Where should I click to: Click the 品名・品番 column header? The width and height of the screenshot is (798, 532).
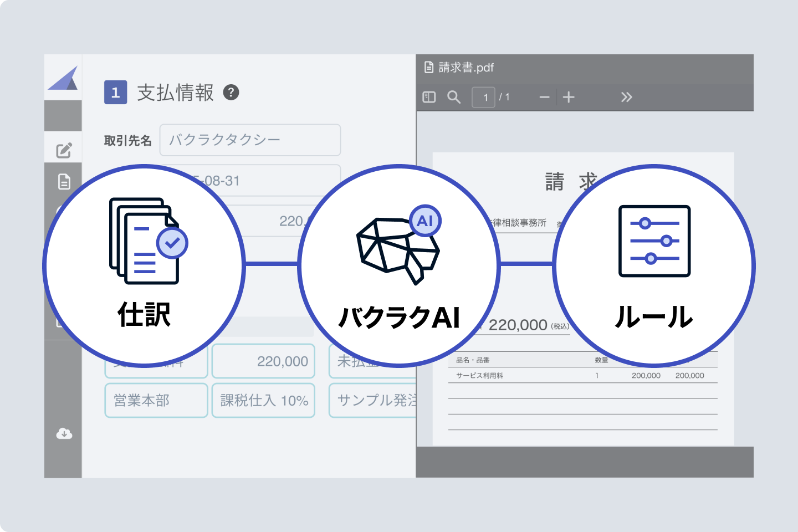473,360
